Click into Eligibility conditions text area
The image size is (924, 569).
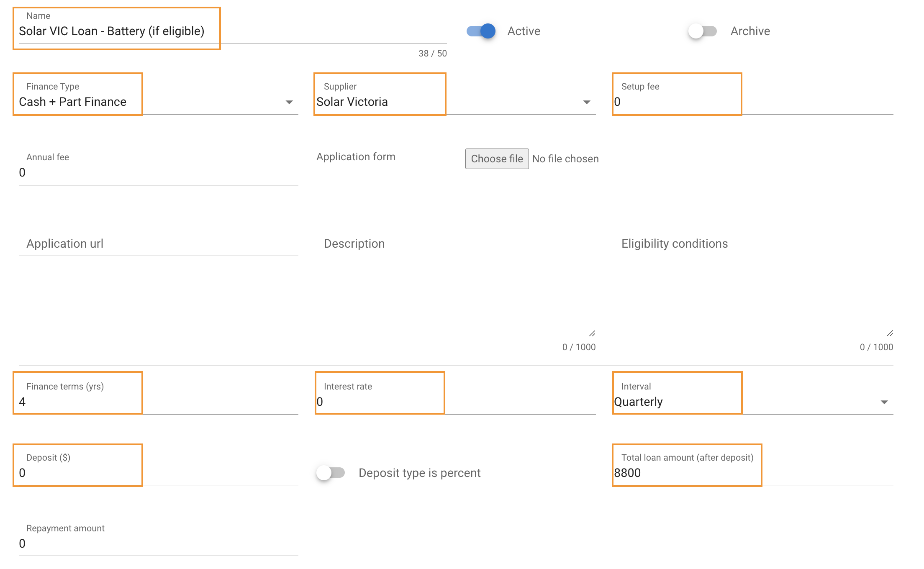(753, 286)
